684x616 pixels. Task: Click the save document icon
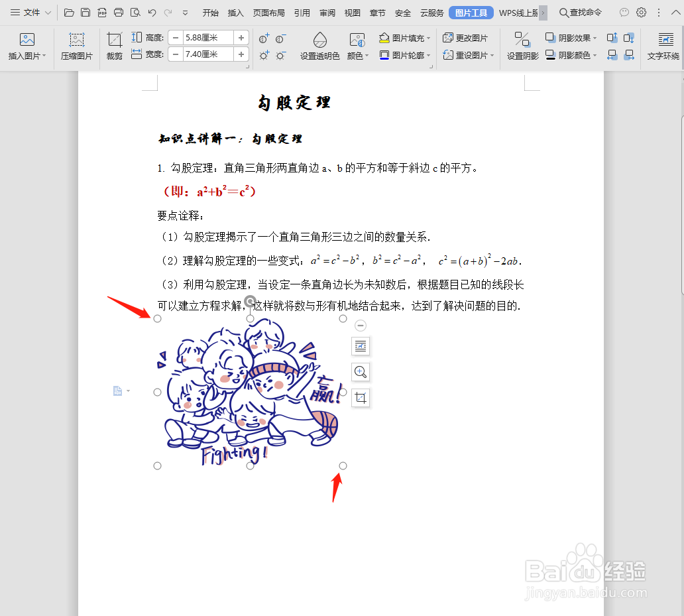(85, 13)
